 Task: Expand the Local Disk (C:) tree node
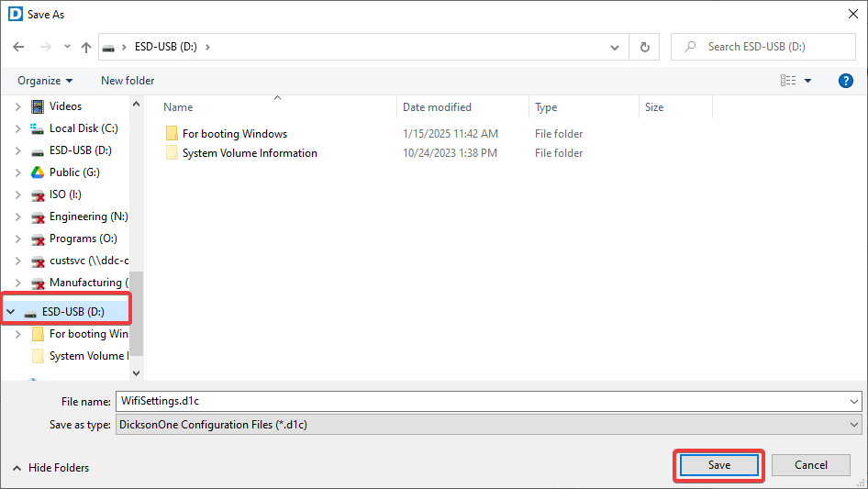[17, 128]
